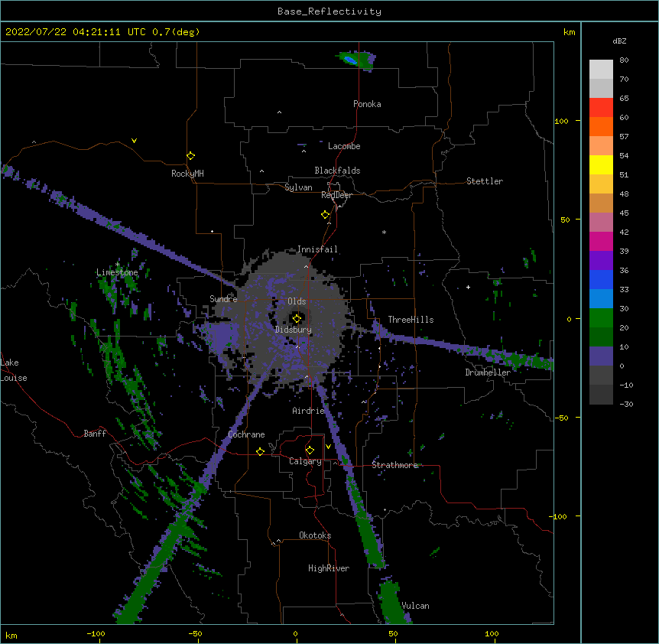Image resolution: width=659 pixels, height=644 pixels.
Task: Click the Olds town label
Action: tap(297, 301)
